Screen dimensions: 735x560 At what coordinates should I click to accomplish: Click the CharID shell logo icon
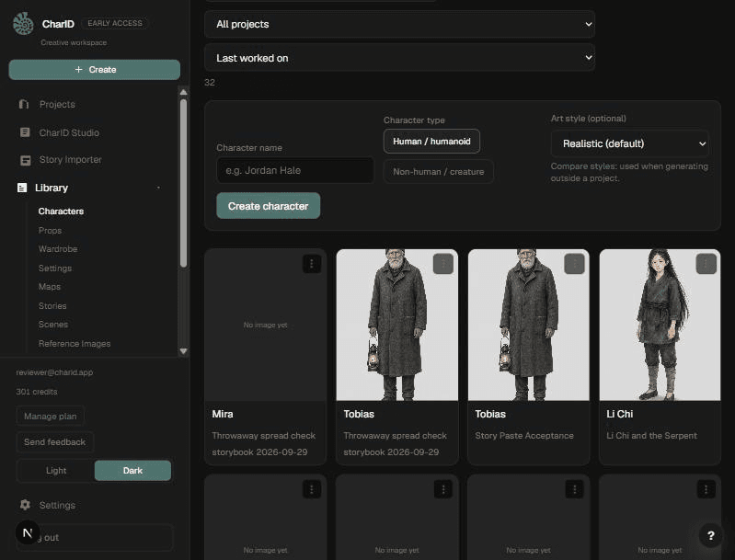pos(23,23)
